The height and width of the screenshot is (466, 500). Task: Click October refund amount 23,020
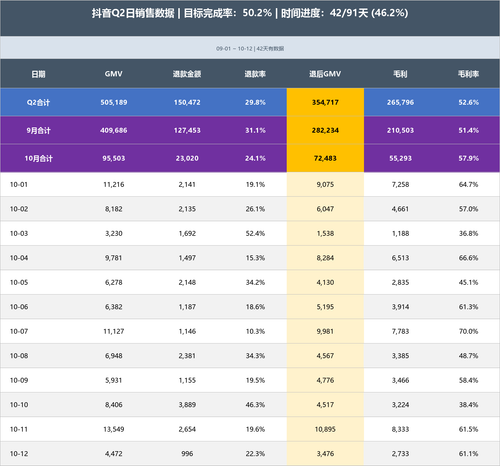[x=187, y=158]
